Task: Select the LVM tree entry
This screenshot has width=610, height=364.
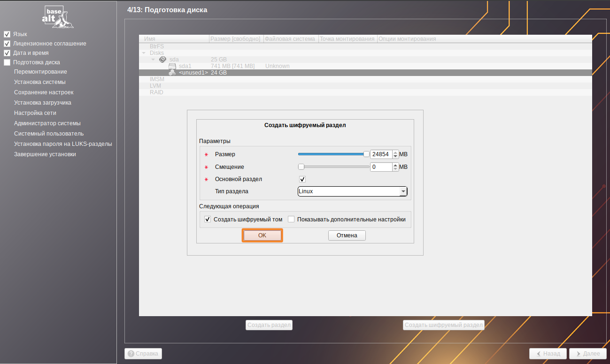Action: (155, 86)
